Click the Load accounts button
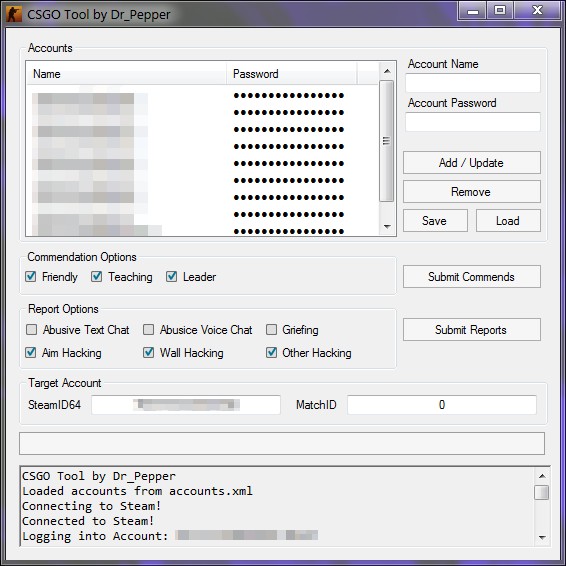Image resolution: width=566 pixels, height=566 pixels. coord(508,221)
